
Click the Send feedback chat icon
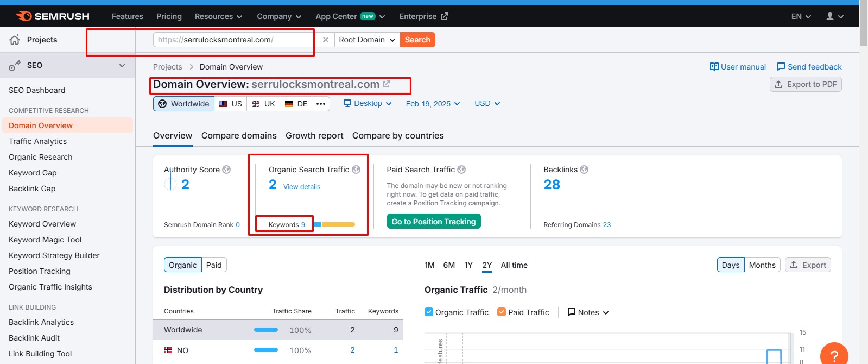coord(781,67)
